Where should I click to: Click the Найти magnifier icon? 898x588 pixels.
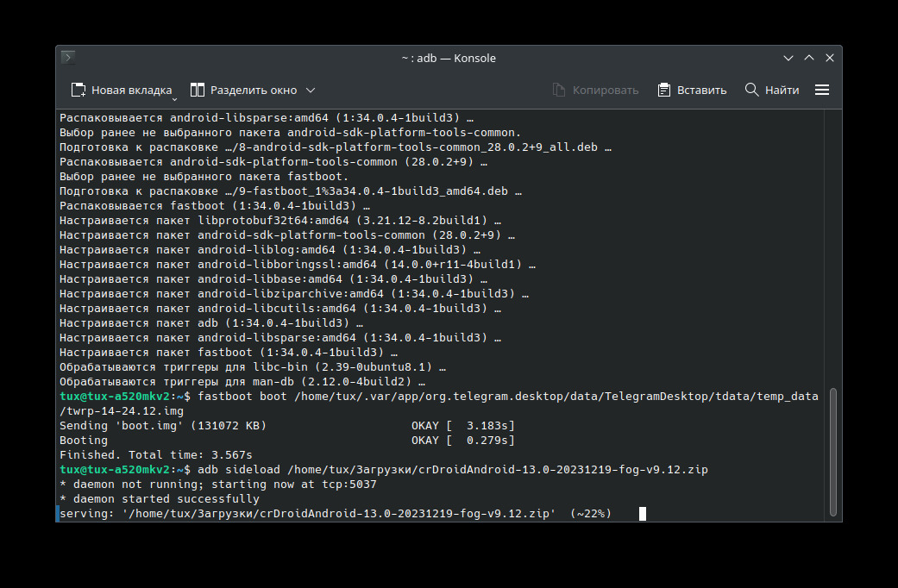click(752, 90)
